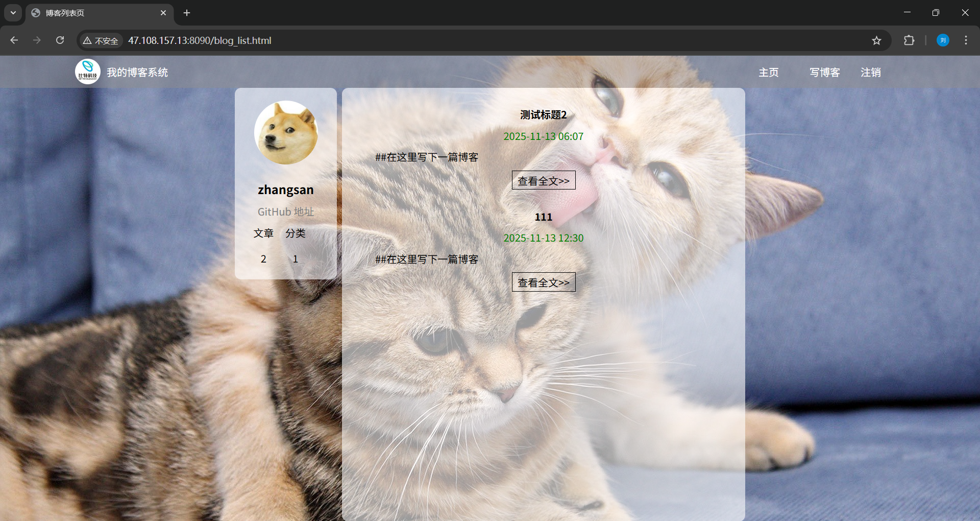980x521 pixels.
Task: Click the blog summary text under 111
Action: [x=427, y=259]
